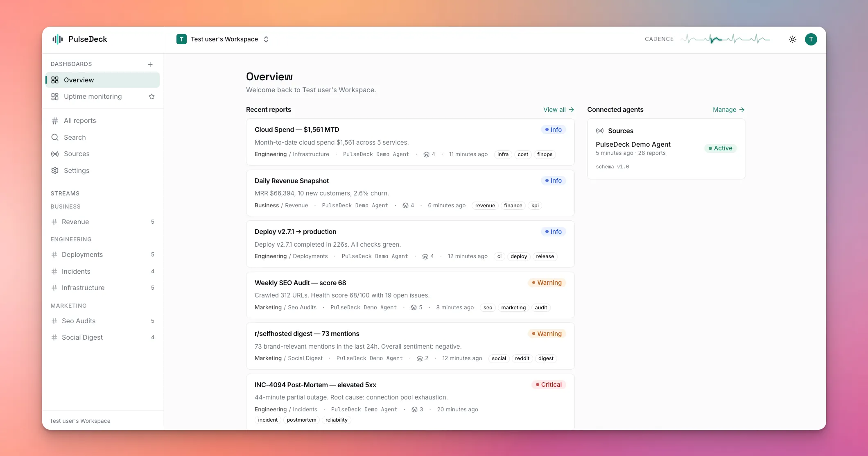Click arrow icon next to View all
The height and width of the screenshot is (456, 868).
coord(572,110)
